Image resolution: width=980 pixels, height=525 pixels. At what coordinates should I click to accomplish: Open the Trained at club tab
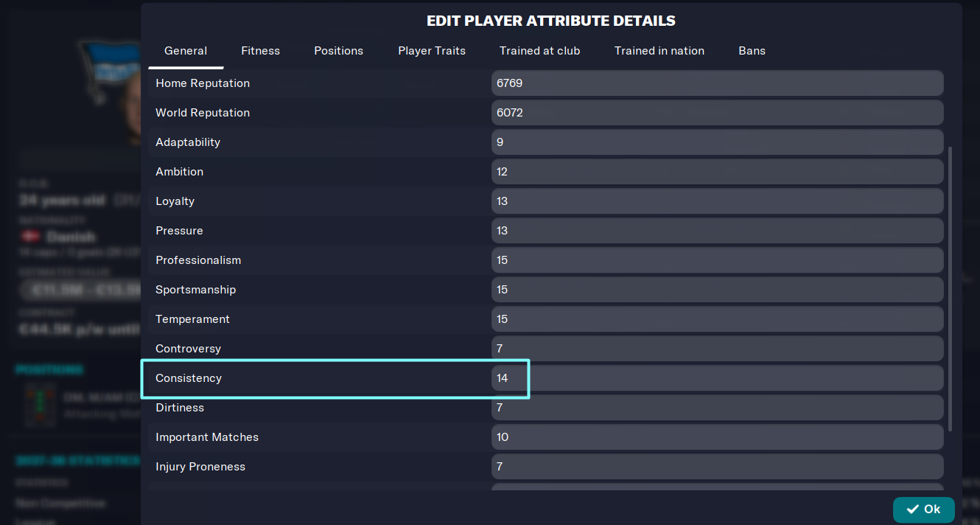point(539,51)
